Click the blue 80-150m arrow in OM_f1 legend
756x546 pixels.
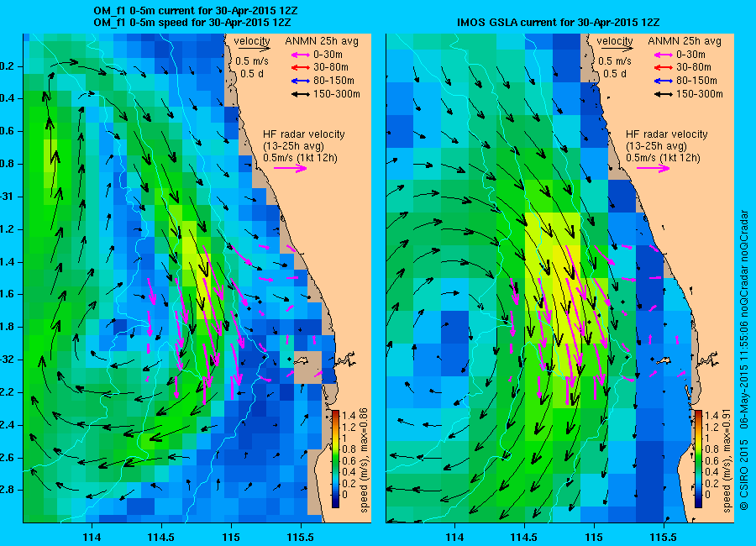[301, 81]
